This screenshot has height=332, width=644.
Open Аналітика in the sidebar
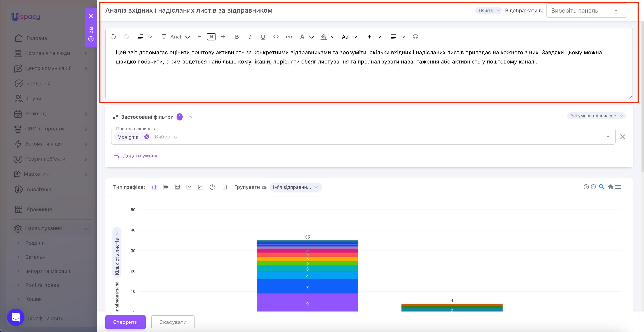click(39, 190)
